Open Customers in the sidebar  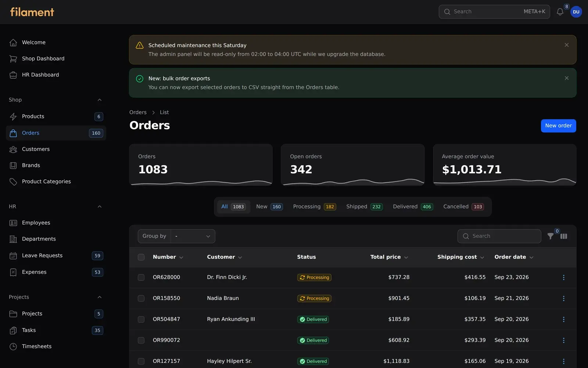pyautogui.click(x=56, y=149)
